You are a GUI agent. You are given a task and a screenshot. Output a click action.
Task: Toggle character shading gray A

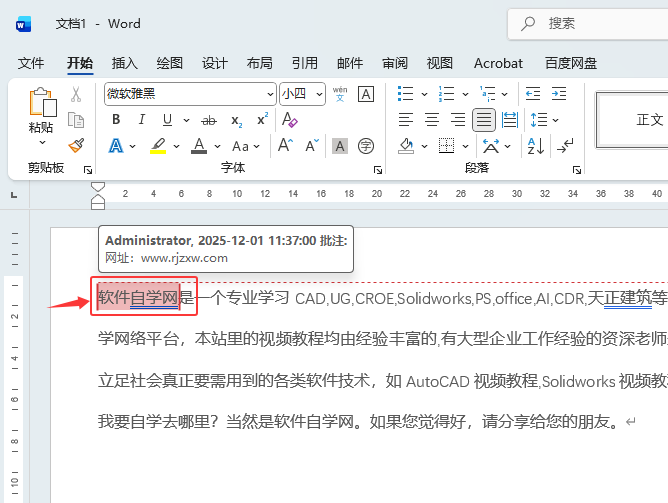point(340,146)
